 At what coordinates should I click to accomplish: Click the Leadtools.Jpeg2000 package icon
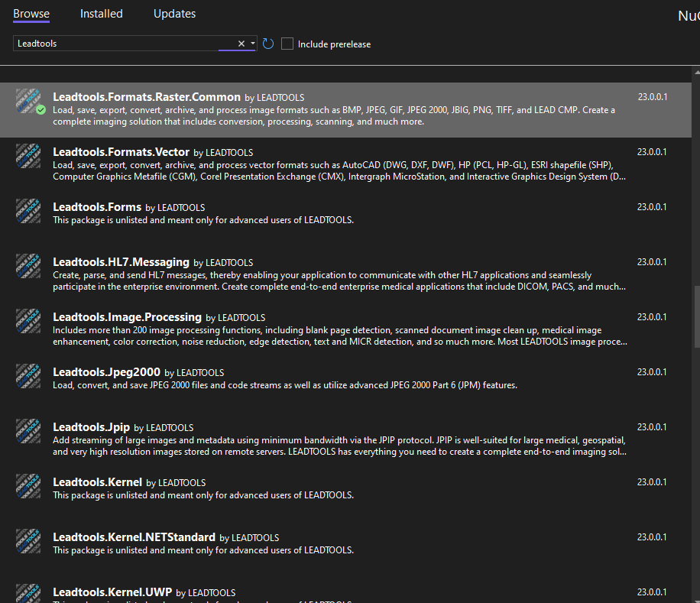28,376
